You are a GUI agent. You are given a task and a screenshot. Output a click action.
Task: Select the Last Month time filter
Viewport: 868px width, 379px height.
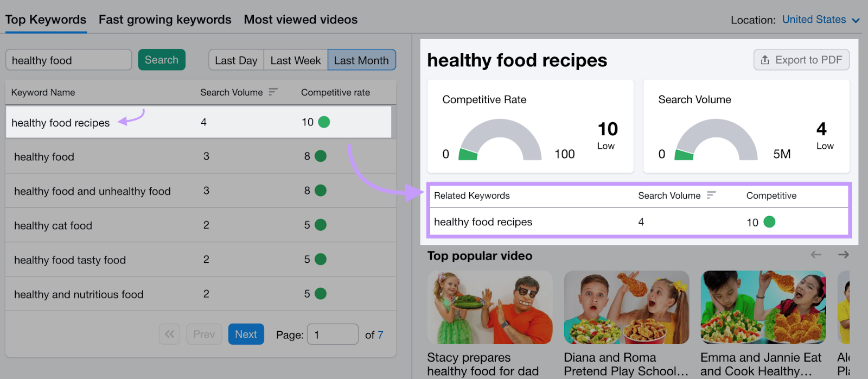[x=361, y=60]
